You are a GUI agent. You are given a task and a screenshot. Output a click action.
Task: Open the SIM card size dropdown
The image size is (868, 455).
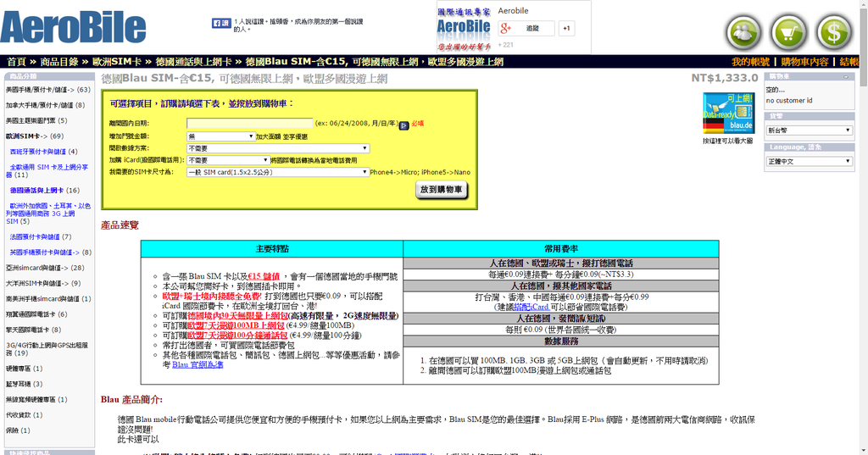(278, 172)
